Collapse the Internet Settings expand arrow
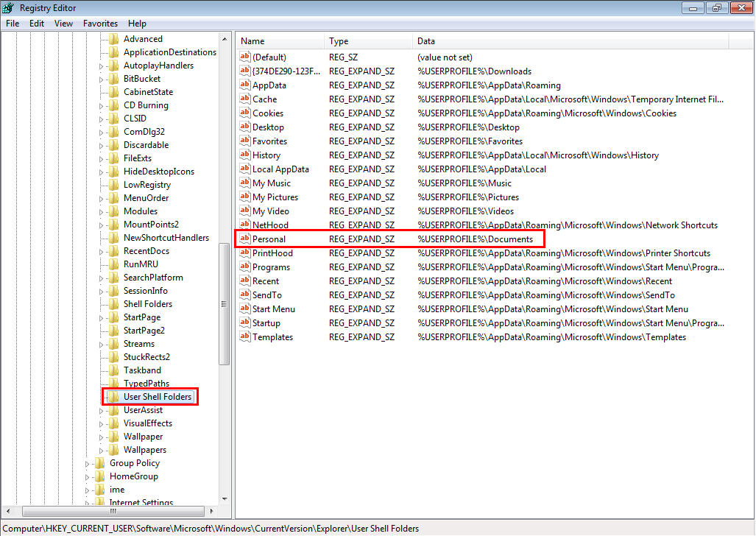The image size is (756, 536). click(x=86, y=502)
